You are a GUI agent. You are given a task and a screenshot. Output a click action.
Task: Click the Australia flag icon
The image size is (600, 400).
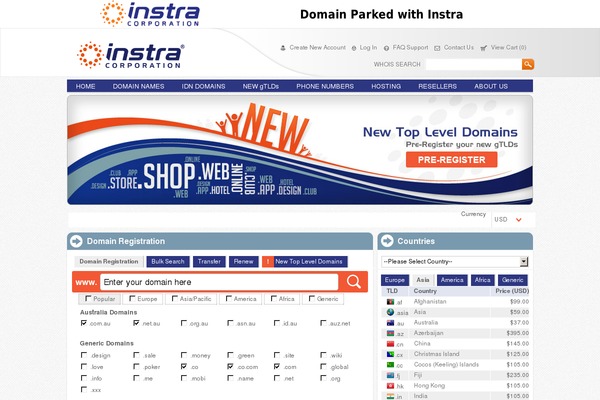[390, 323]
